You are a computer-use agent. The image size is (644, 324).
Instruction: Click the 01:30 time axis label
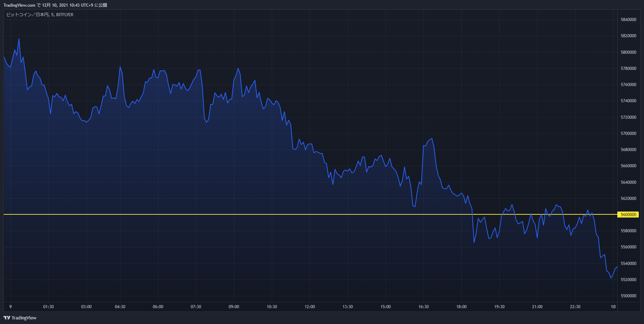coord(48,307)
